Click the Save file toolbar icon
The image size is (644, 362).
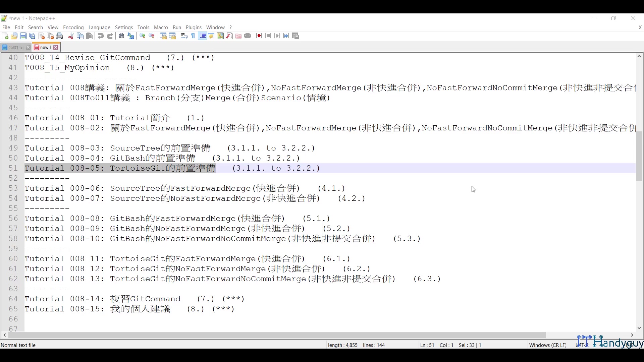pos(23,36)
